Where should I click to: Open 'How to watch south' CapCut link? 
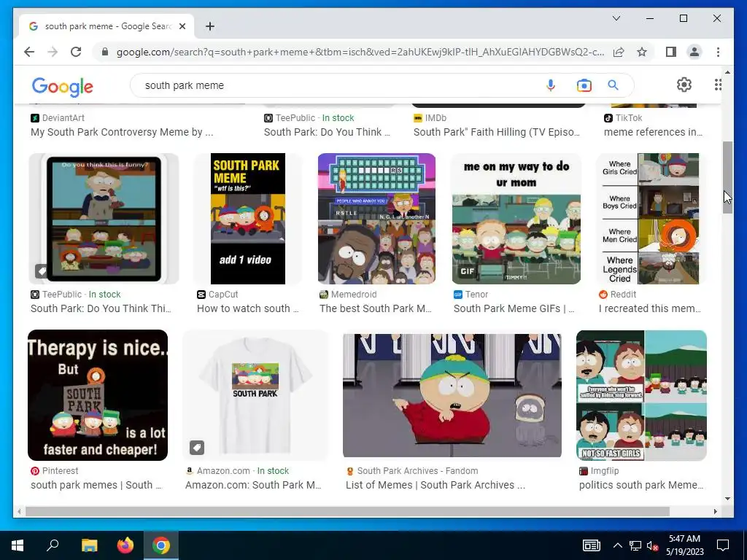point(248,308)
